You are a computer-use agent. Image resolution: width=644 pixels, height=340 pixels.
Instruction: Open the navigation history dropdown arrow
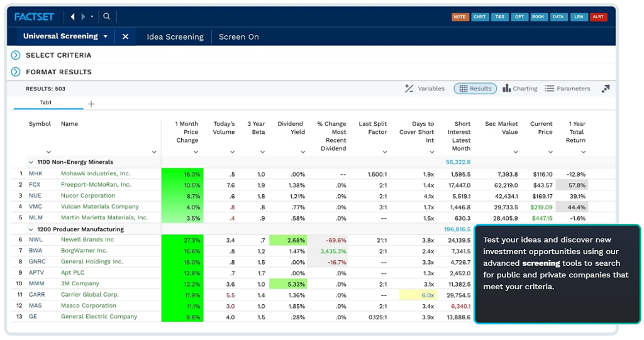coord(92,17)
